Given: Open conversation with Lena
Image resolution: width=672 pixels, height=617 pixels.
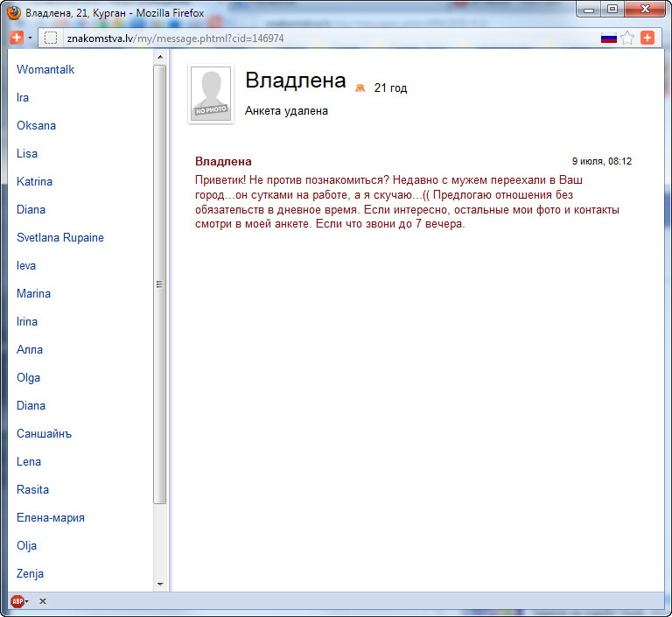Looking at the screenshot, I should pyautogui.click(x=29, y=462).
